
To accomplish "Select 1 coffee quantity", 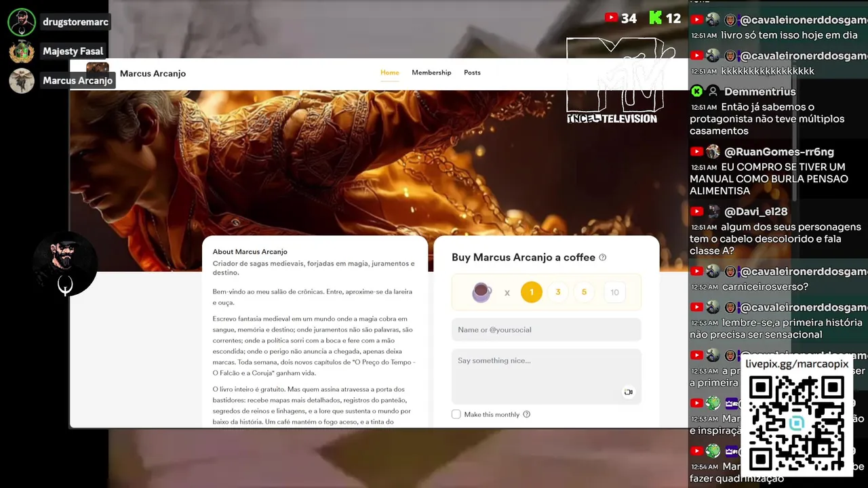I will click(532, 292).
